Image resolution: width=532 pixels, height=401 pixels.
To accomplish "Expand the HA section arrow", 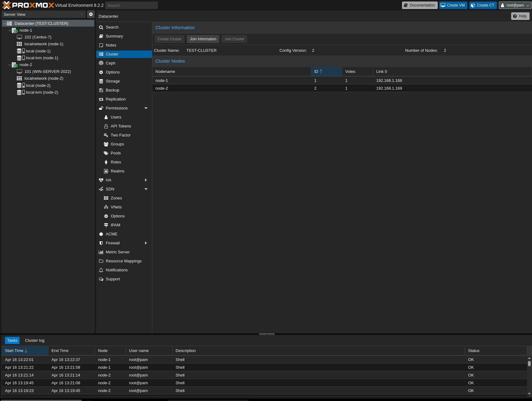I will tap(145, 180).
